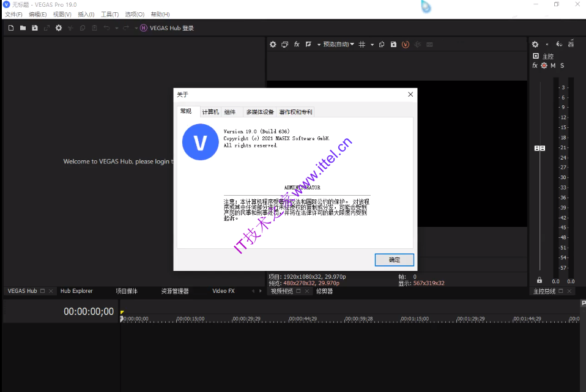Switch to the 修剪器 panel tab

pyautogui.click(x=324, y=291)
